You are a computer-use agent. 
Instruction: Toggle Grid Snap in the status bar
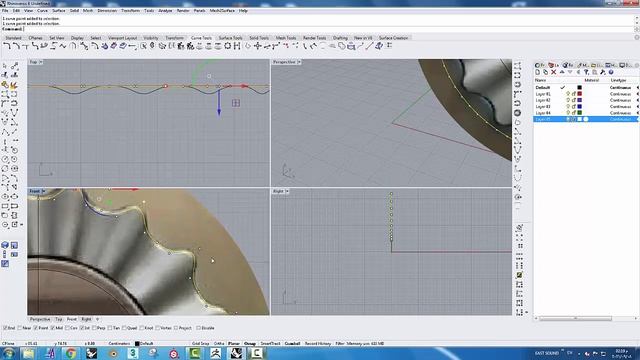(x=200, y=344)
